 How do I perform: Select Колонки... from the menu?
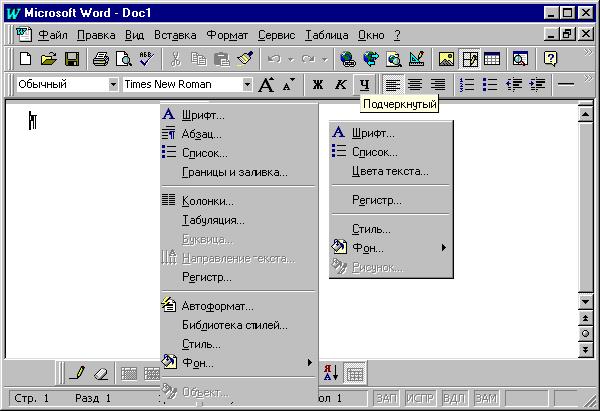coord(239,201)
